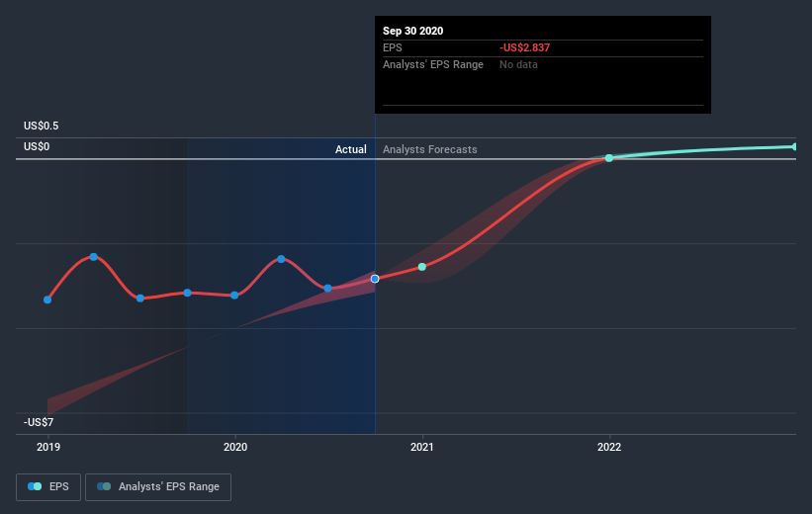
Task: Click the early 2019 peak data point
Action: (x=94, y=257)
